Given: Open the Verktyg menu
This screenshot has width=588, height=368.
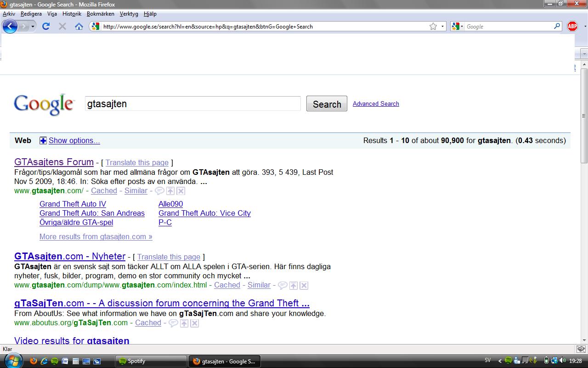Looking at the screenshot, I should pyautogui.click(x=129, y=14).
